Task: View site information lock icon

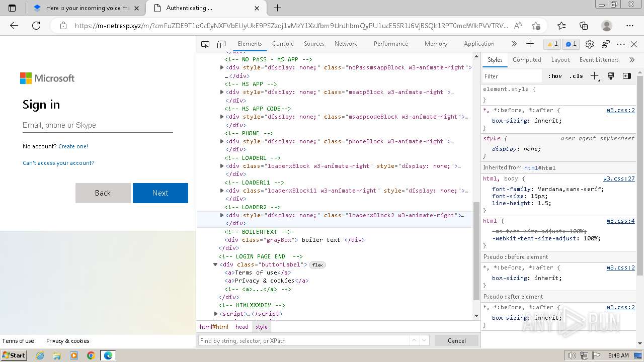Action: (63, 26)
